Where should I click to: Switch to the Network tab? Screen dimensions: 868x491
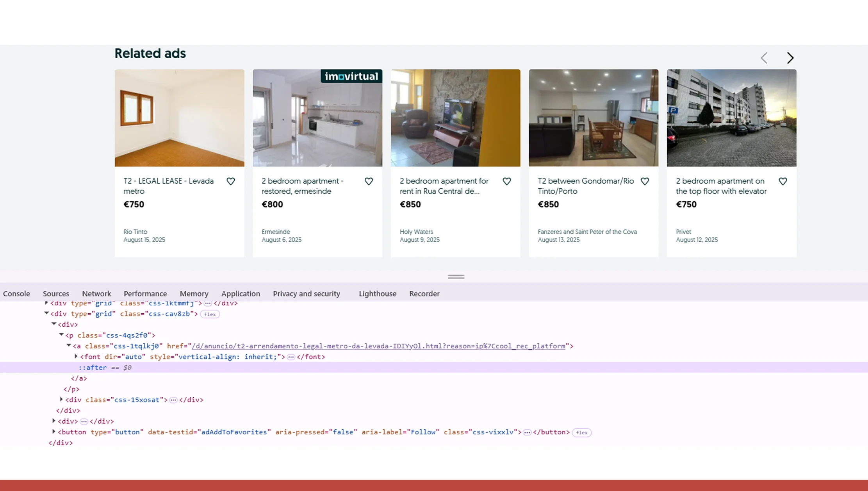click(x=96, y=293)
